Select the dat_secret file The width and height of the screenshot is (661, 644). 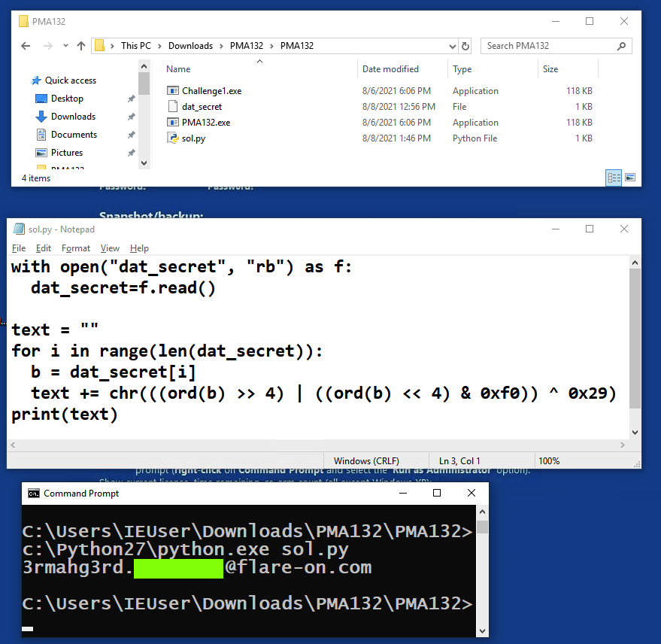pyautogui.click(x=202, y=107)
